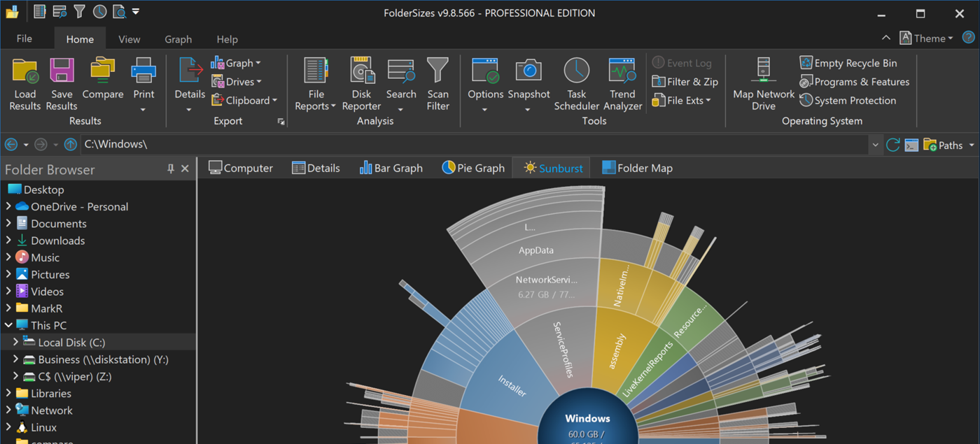
Task: Launch the Disk Reporter
Action: pos(362,84)
